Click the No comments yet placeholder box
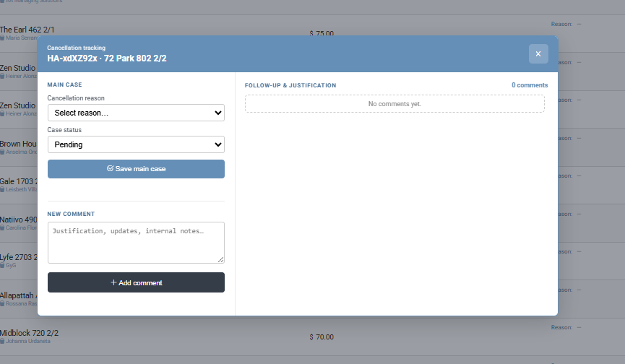 (x=395, y=104)
